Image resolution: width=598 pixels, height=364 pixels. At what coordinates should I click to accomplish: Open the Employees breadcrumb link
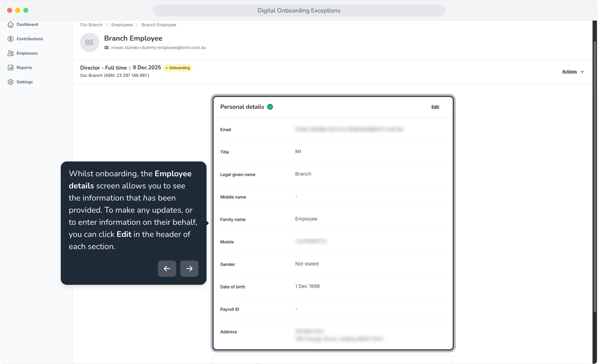coord(122,25)
